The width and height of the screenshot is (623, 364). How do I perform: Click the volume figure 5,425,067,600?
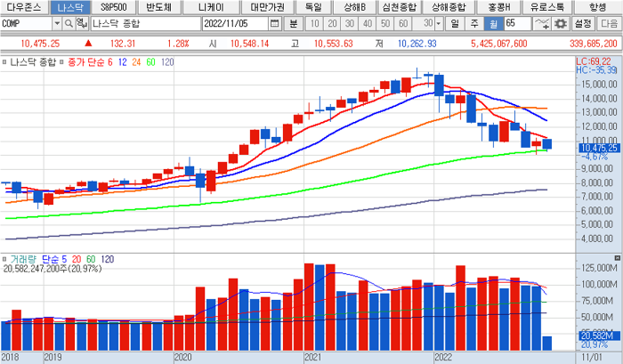point(499,44)
